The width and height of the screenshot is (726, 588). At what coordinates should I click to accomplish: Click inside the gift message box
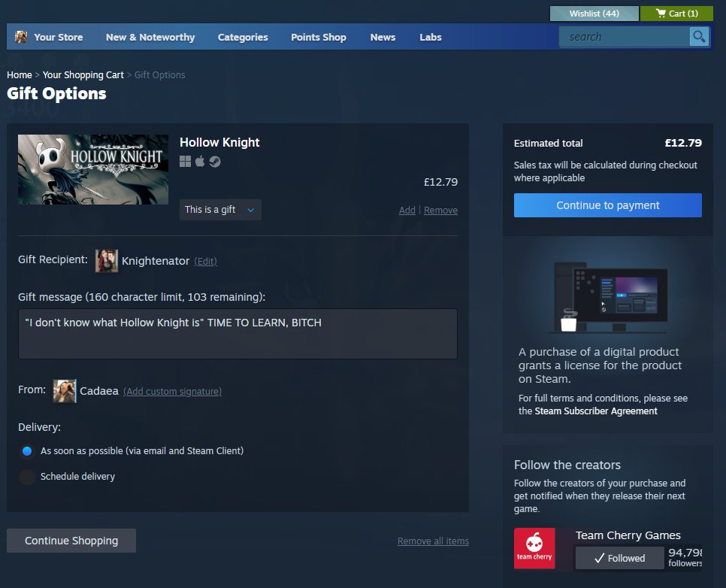[x=237, y=334]
